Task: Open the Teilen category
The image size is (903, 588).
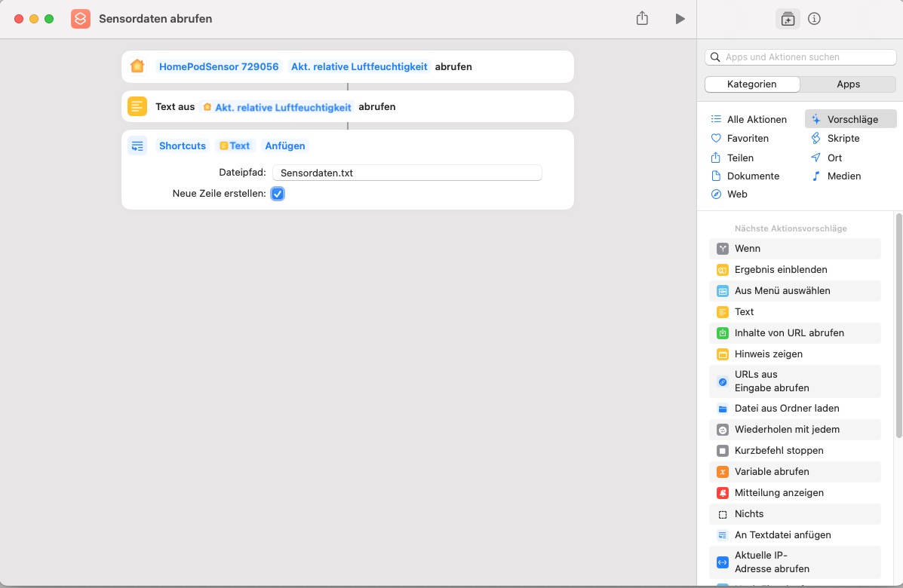Action: coord(733,158)
